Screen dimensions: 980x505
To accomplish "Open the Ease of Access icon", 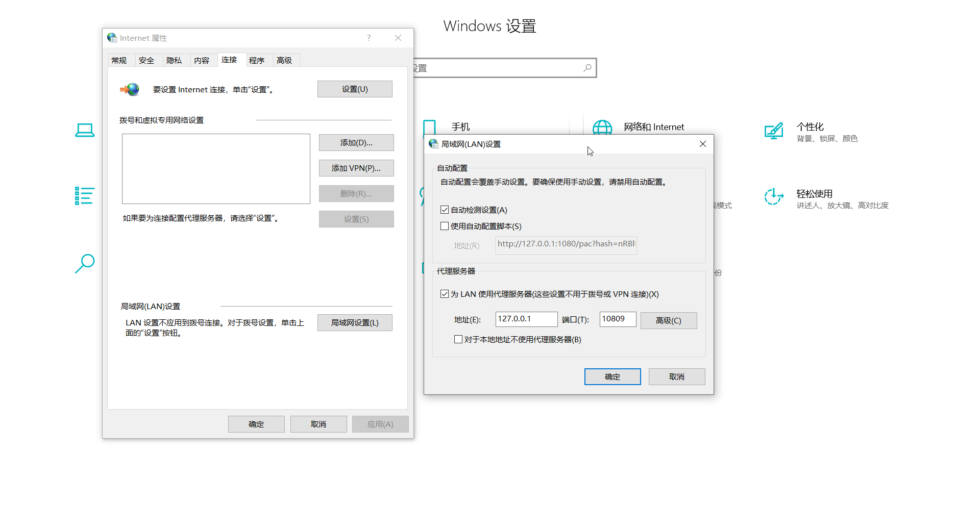I will pos(774,196).
